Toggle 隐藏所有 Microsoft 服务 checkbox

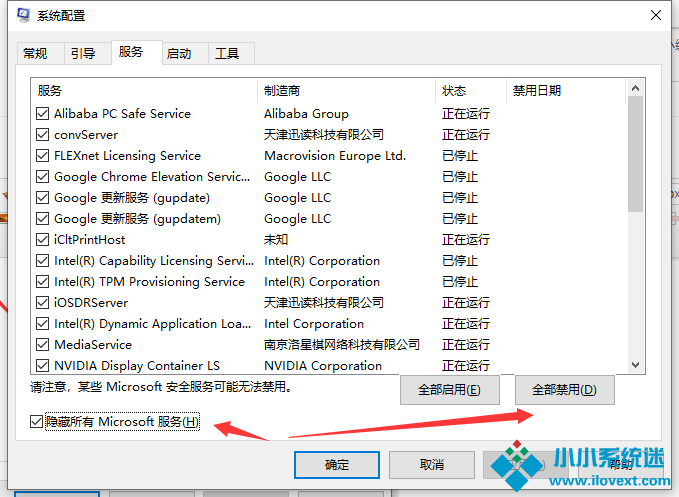point(36,421)
